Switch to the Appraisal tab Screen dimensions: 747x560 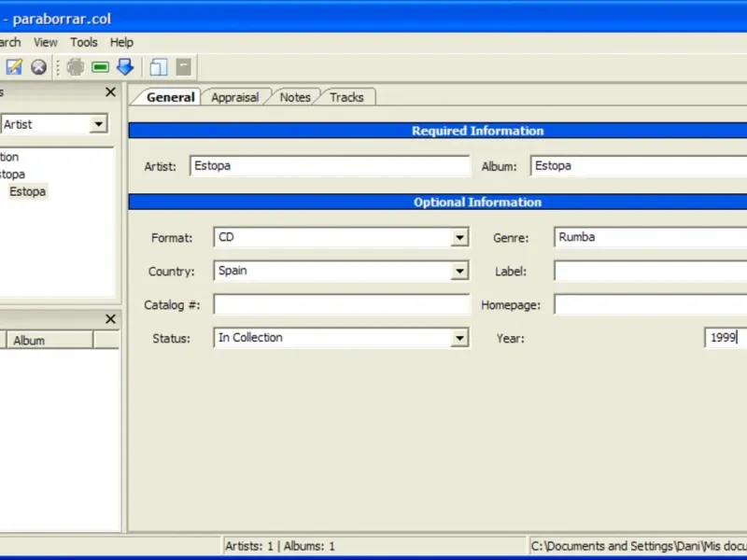tap(234, 97)
